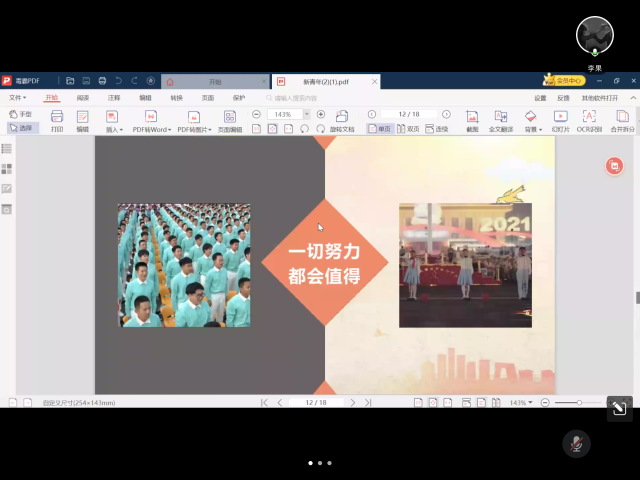
Task: Open the 合并拆分 merge/split tool
Action: (622, 120)
